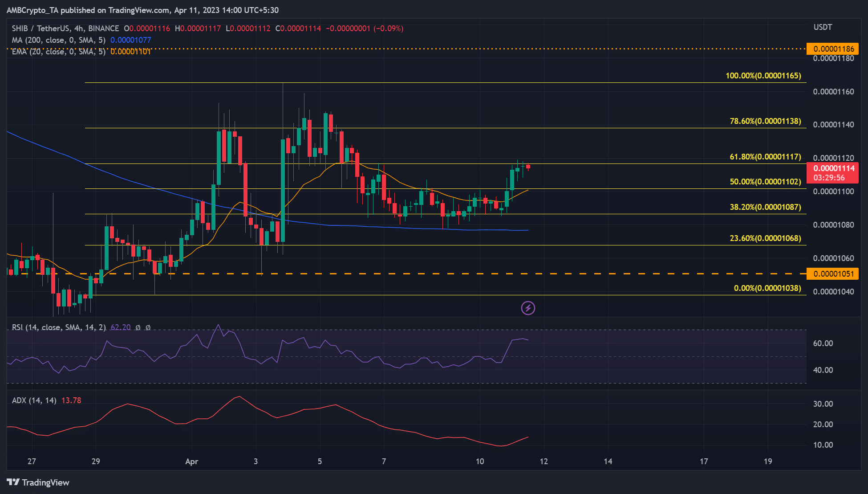Click the low value L0.00001112 in header
The width and height of the screenshot is (868, 494).
[248, 29]
